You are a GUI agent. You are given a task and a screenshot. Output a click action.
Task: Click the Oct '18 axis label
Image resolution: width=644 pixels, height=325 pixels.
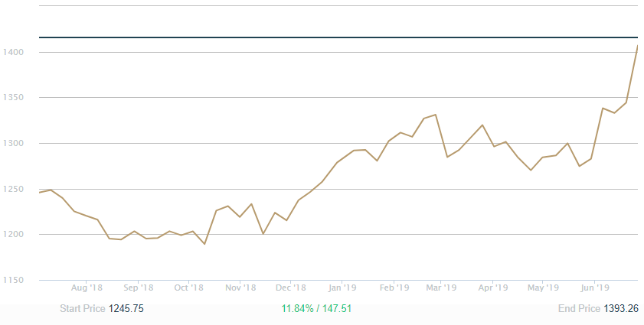pyautogui.click(x=188, y=288)
